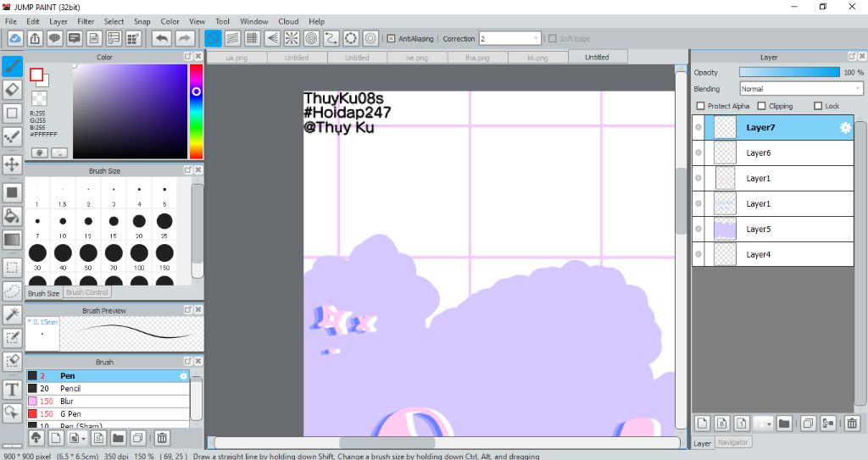This screenshot has height=460, width=868.
Task: Delete brush with trash icon in Brush panel
Action: click(x=162, y=439)
